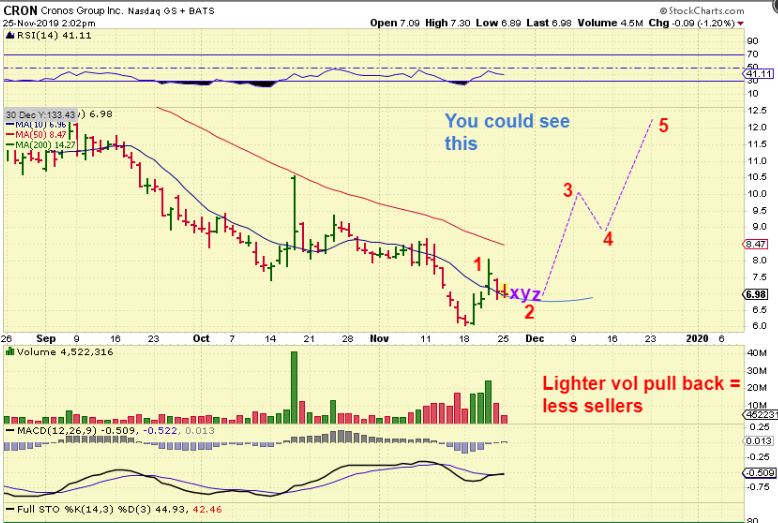
Task: Click the Nov date axis label
Action: (x=379, y=338)
